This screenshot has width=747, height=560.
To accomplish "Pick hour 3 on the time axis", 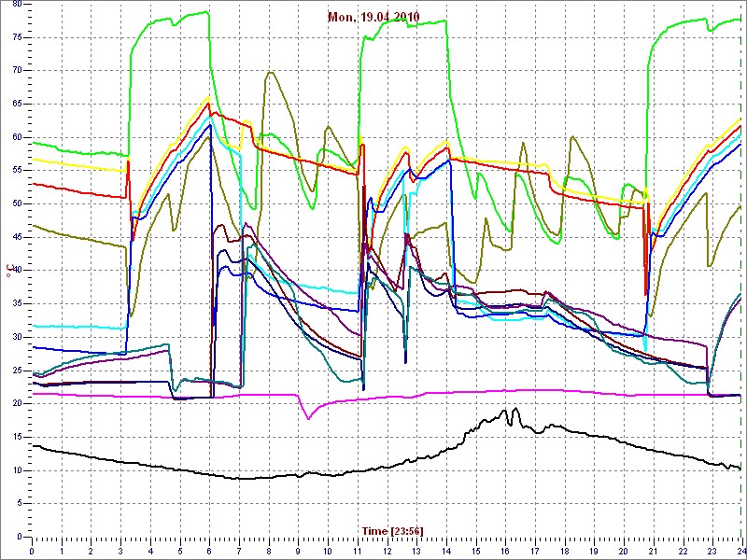I will (x=120, y=551).
